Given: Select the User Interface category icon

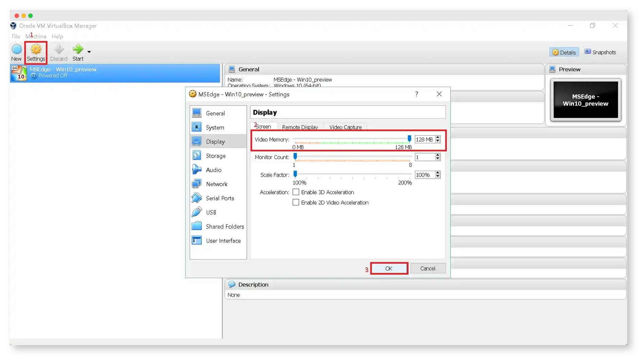Looking at the screenshot, I should pyautogui.click(x=197, y=240).
